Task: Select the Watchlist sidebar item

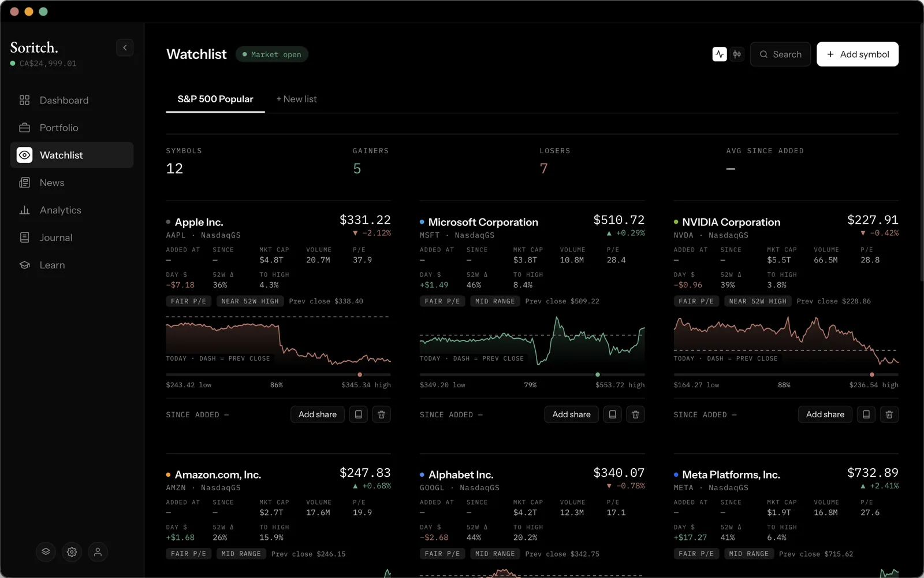Action: coord(72,155)
